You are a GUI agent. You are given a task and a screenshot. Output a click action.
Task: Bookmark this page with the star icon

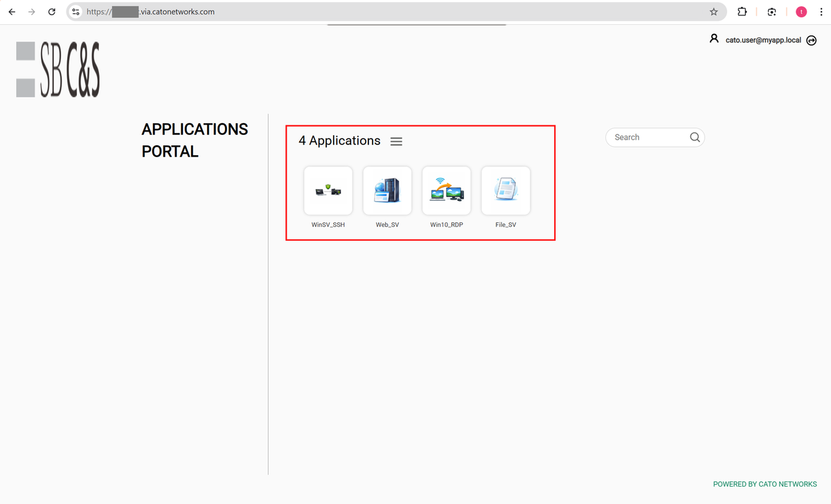[713, 12]
